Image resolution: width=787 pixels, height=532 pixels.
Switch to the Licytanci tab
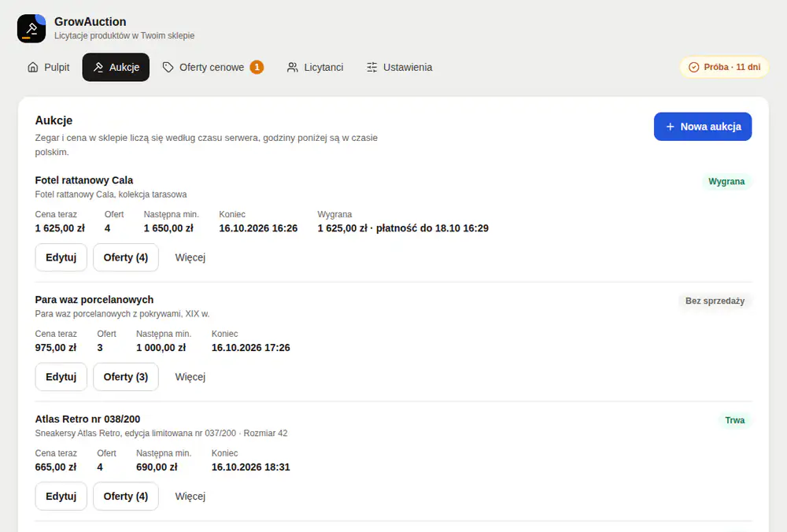[x=316, y=67]
